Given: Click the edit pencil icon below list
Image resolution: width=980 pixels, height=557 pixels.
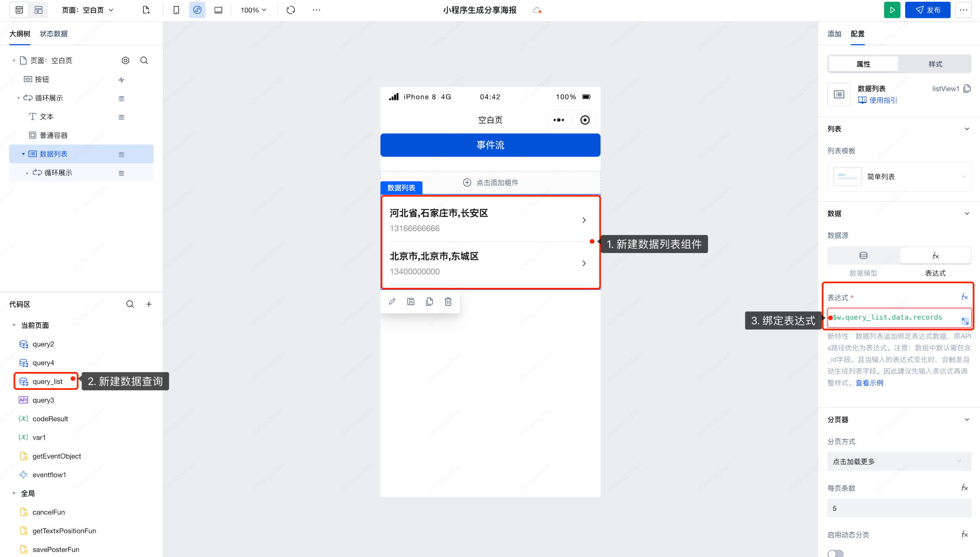Looking at the screenshot, I should pyautogui.click(x=392, y=301).
